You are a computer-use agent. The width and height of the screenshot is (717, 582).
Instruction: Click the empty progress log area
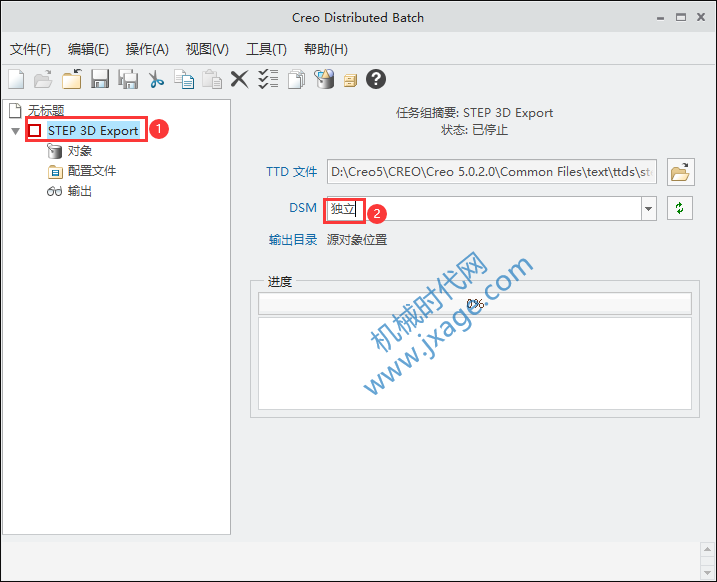coord(475,363)
